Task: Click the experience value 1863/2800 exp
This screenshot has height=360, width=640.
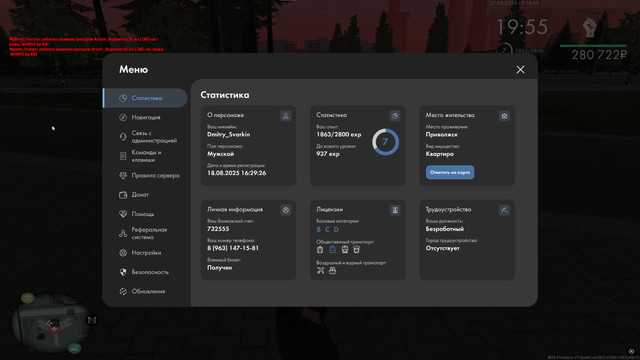Action: [x=339, y=135]
